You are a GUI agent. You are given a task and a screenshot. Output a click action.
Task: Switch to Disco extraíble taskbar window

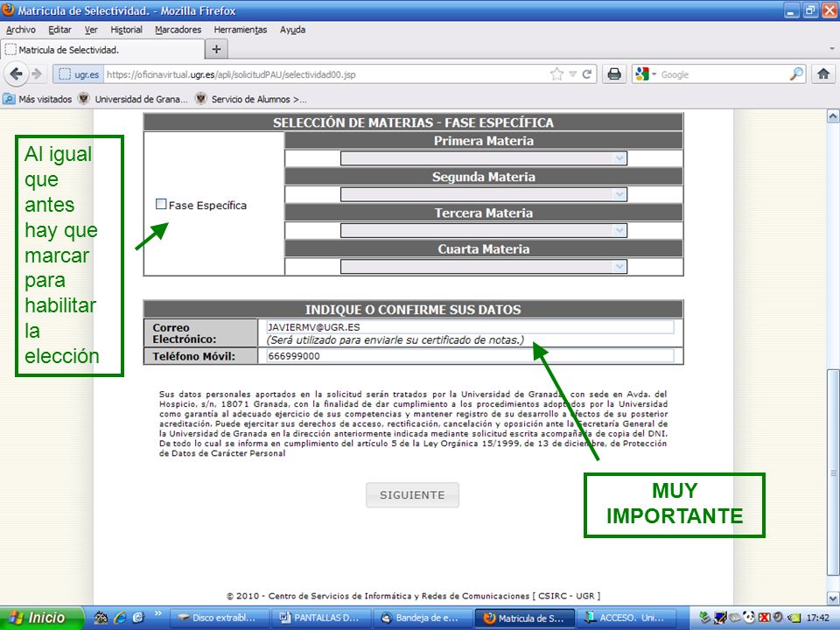click(220, 618)
